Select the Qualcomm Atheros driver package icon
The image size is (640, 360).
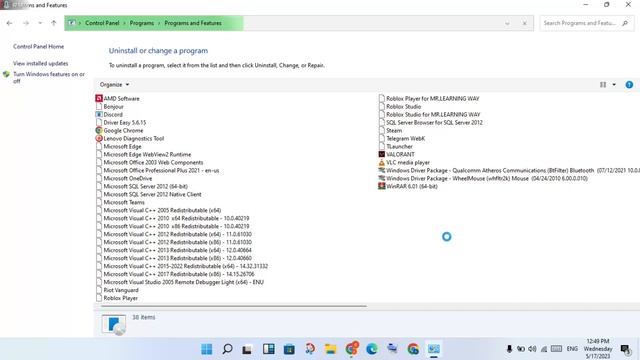point(382,170)
